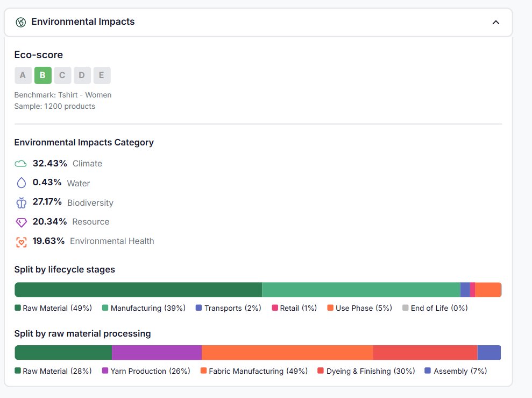Click the Environmental Impacts header title
The image size is (532, 398).
83,22
